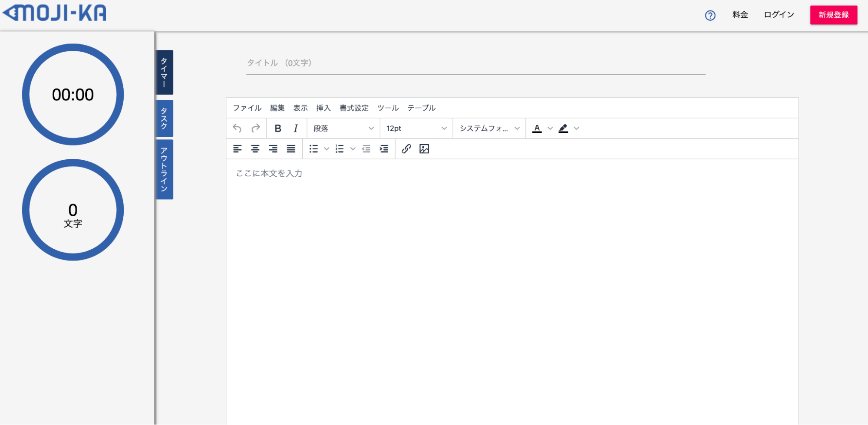Expand bullet list style options
This screenshot has height=425, width=868.
tap(327, 149)
